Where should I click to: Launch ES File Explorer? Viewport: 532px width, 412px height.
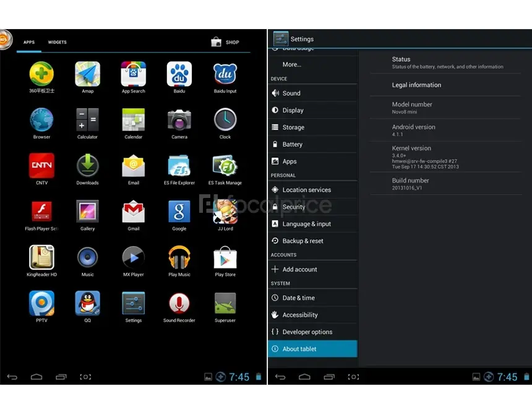click(x=179, y=165)
